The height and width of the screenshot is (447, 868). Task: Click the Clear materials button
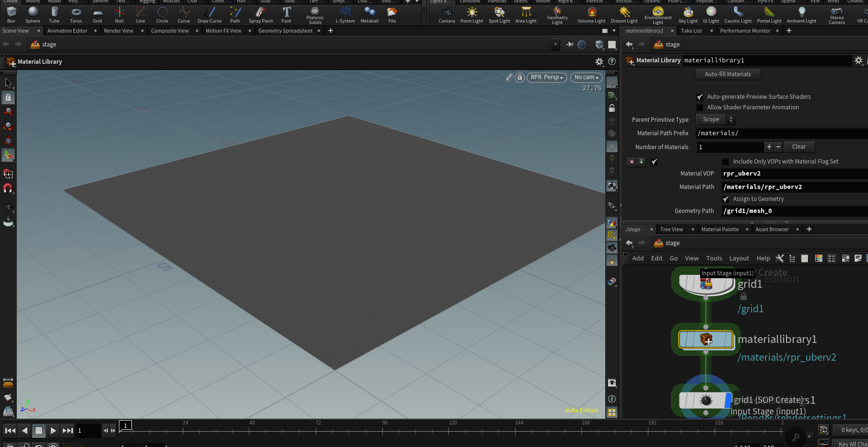coord(798,147)
